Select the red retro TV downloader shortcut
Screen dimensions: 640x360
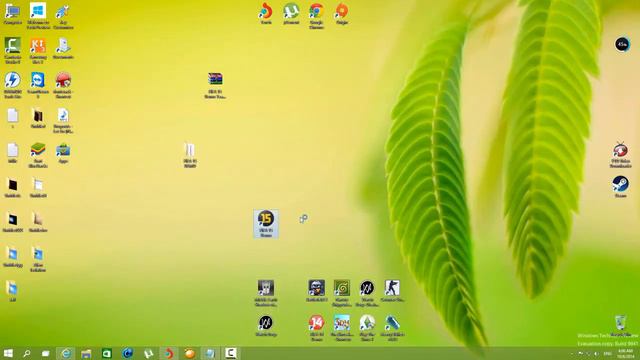pos(620,150)
